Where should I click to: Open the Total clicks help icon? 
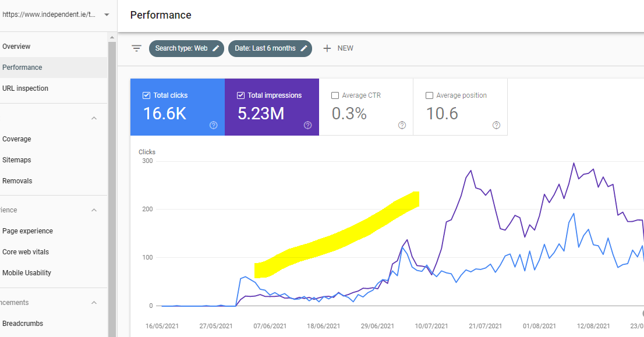pos(213,125)
